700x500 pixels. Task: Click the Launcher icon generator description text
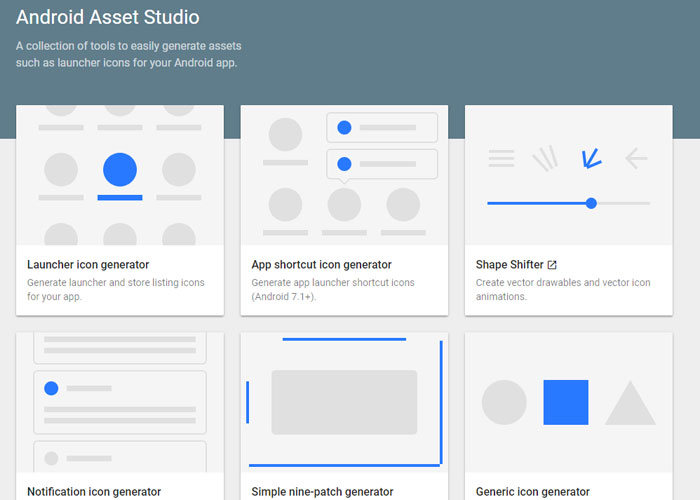(115, 290)
